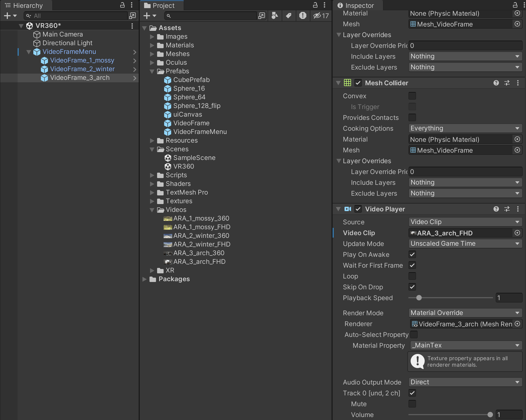Viewport: 526px width, 420px height.
Task: Select VideoFrame_1_mossy in Hierarchy
Action: [82, 60]
